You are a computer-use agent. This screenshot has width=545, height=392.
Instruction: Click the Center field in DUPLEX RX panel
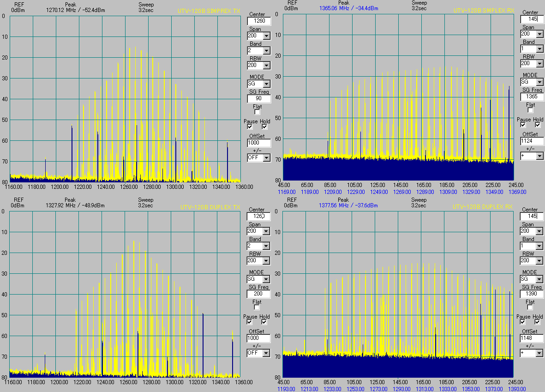pyautogui.click(x=531, y=216)
